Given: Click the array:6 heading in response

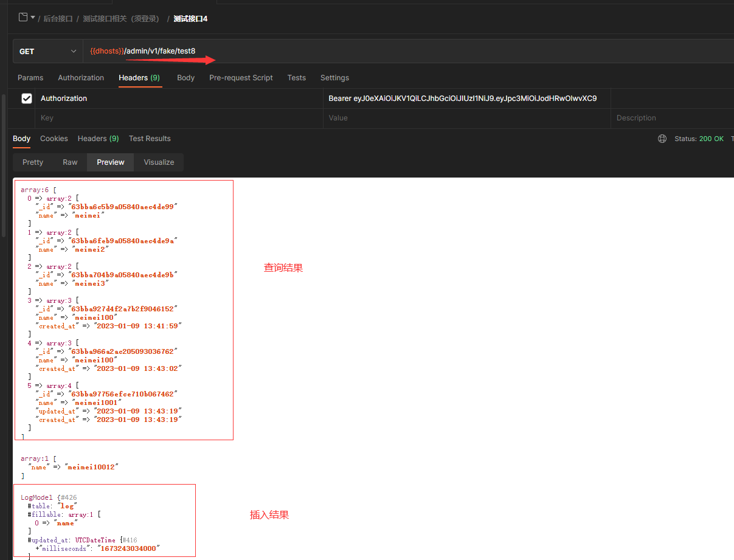Looking at the screenshot, I should [x=38, y=190].
